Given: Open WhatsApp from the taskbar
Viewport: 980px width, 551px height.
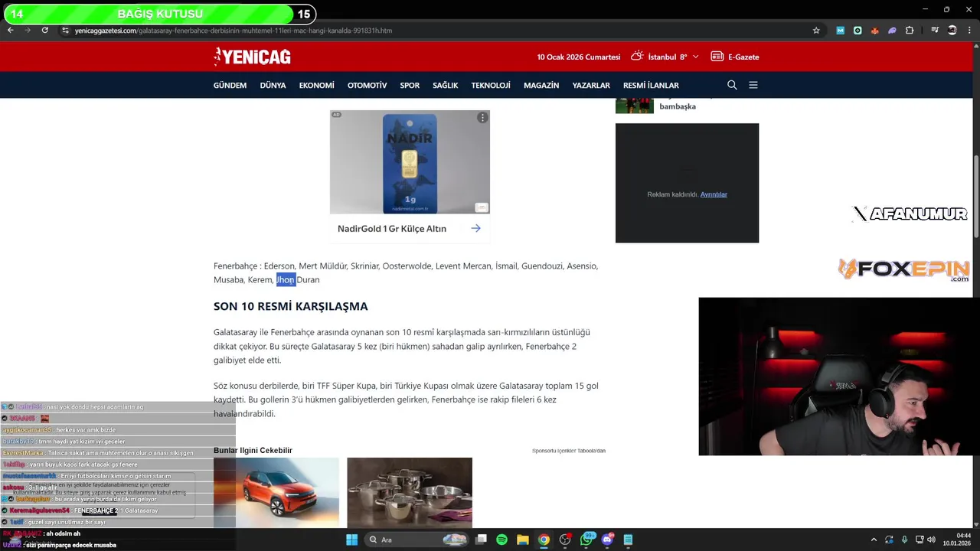Looking at the screenshot, I should tap(587, 539).
